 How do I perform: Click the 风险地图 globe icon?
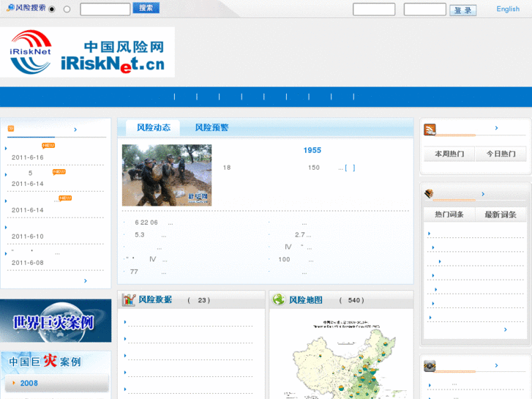[279, 299]
